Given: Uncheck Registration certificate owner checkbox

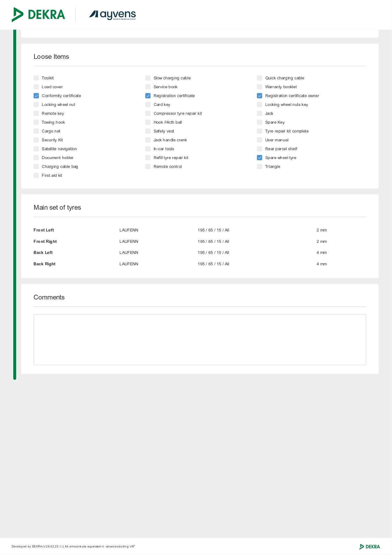Looking at the screenshot, I should click(x=260, y=96).
